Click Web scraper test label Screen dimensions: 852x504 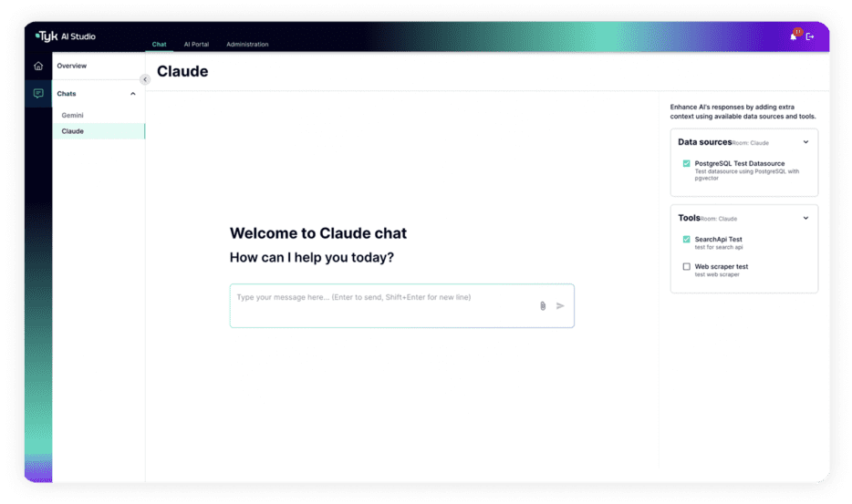point(721,267)
